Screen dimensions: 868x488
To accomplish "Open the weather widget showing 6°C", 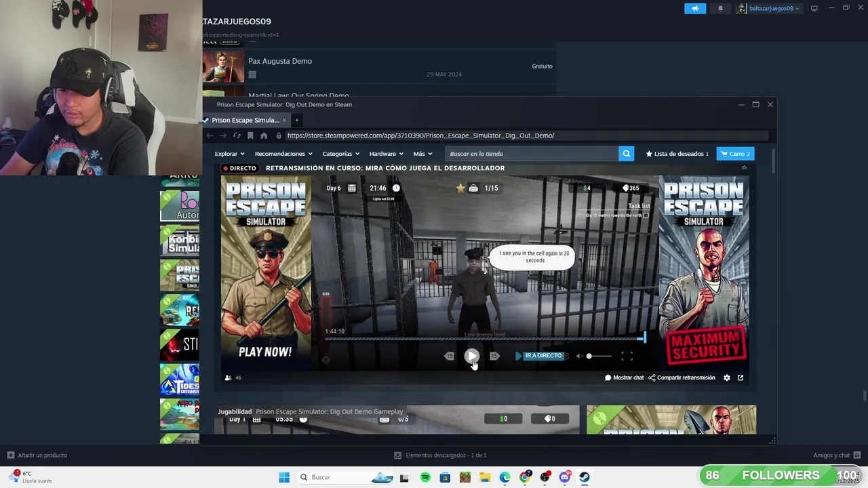I will click(31, 477).
